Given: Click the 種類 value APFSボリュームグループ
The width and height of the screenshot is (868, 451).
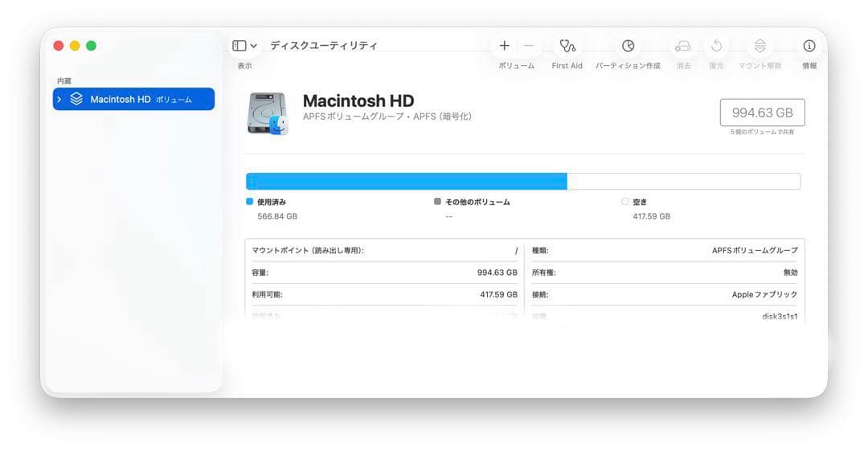Looking at the screenshot, I should 755,251.
